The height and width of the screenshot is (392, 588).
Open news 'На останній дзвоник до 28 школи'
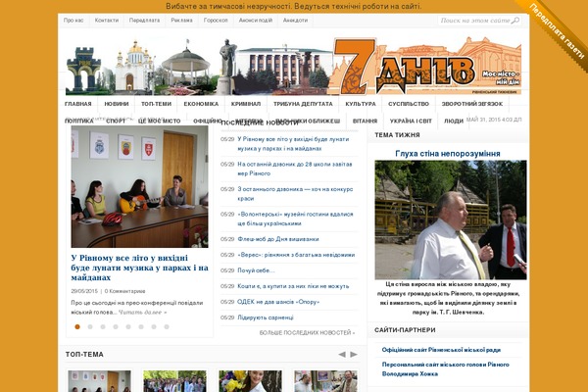click(295, 169)
